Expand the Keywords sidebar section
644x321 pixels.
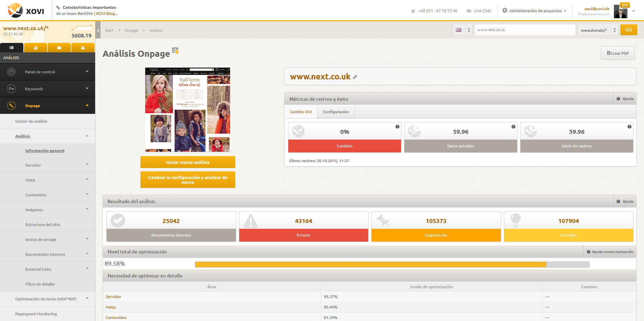[87, 89]
